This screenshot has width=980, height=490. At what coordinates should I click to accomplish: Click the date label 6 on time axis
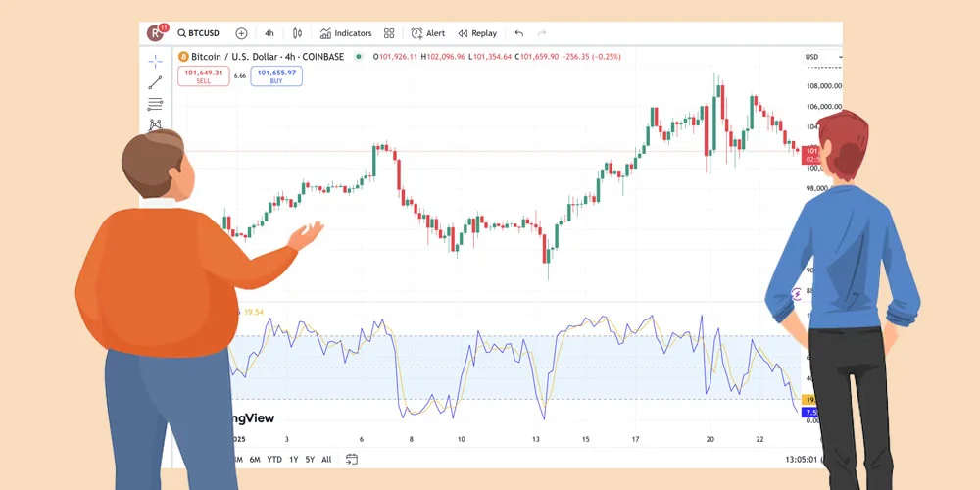click(362, 439)
